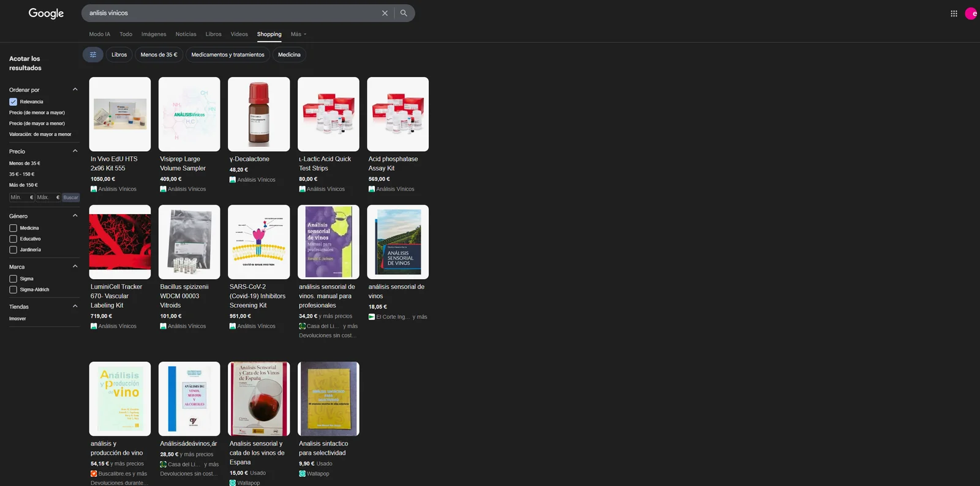Click the store icon under Acid phosphatase Assay Kit
The image size is (980, 486).
[372, 189]
